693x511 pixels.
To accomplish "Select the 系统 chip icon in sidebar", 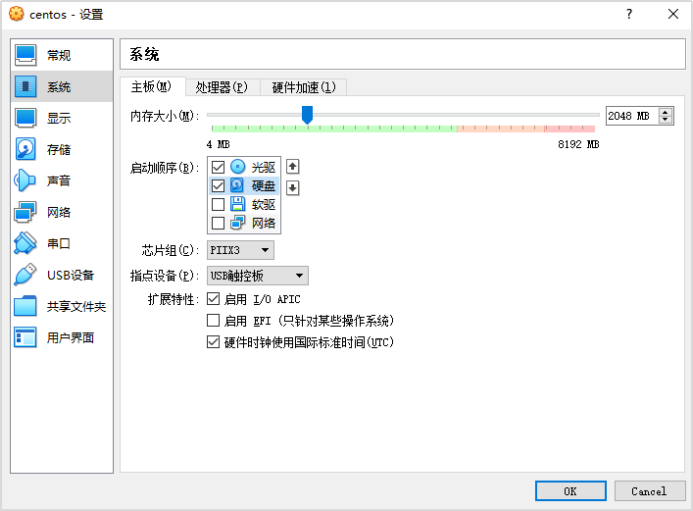I will tap(25, 87).
